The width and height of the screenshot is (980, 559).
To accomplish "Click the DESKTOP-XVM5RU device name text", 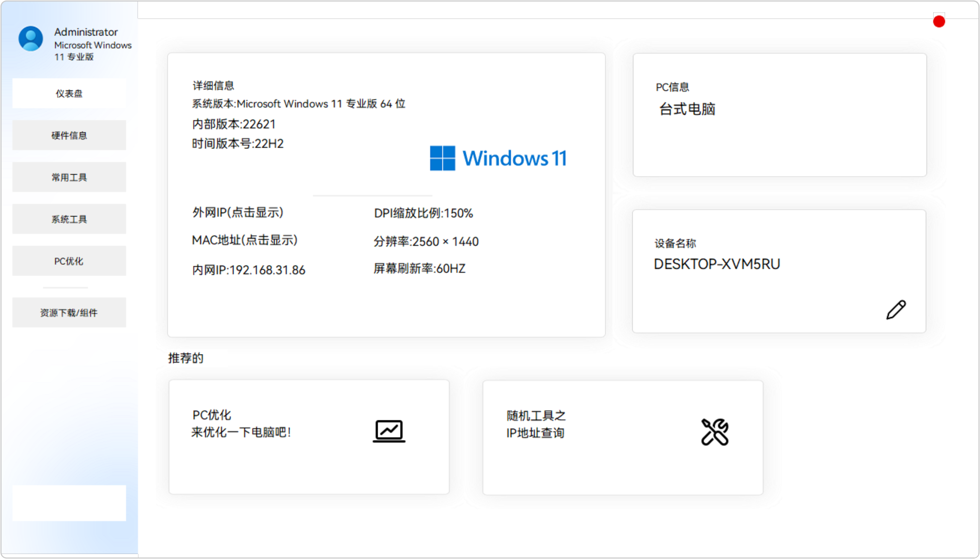I will pos(717,264).
